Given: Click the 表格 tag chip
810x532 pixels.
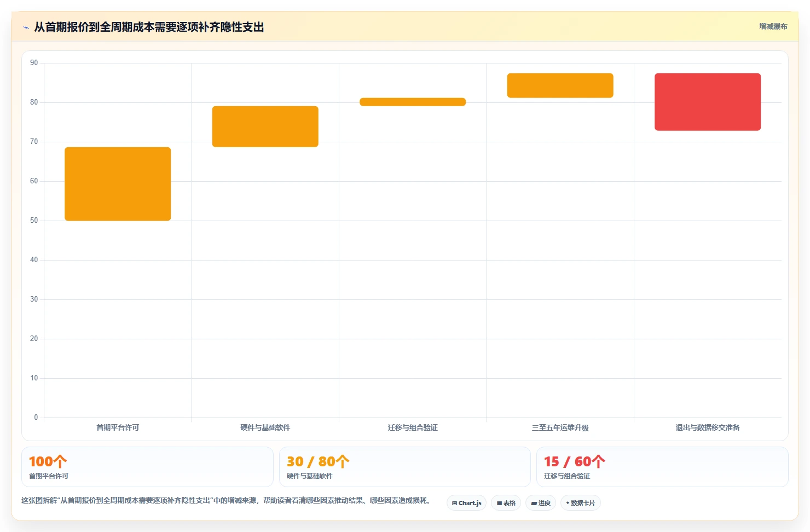Looking at the screenshot, I should 506,503.
